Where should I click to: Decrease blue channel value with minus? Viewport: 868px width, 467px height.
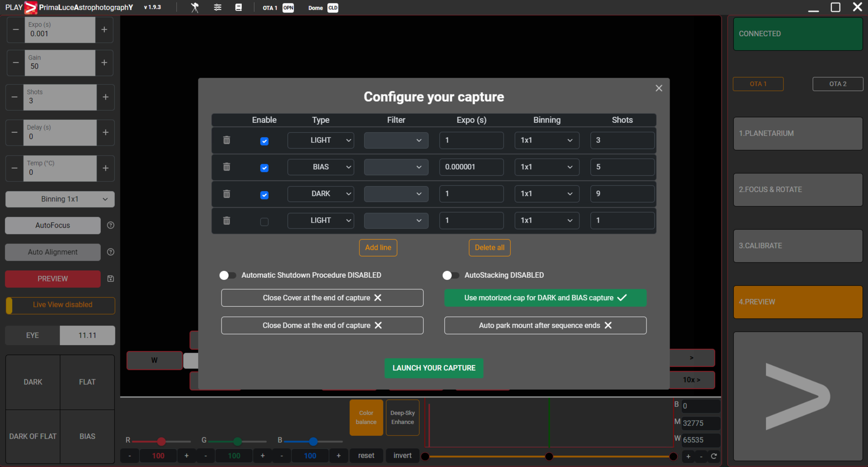coord(282,456)
